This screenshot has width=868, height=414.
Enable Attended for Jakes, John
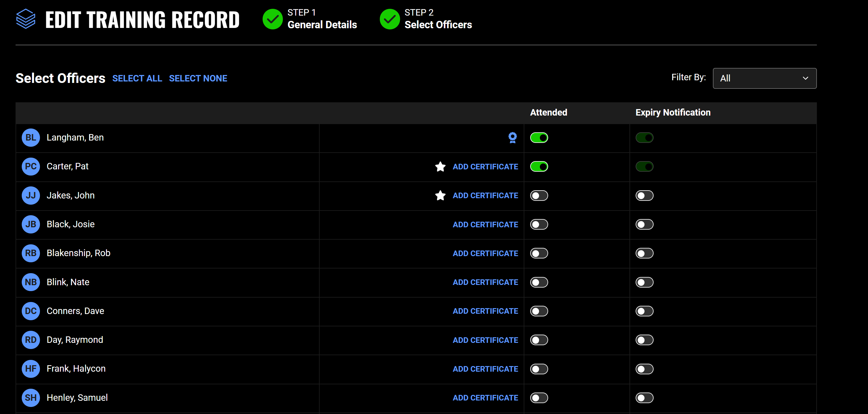[539, 195]
